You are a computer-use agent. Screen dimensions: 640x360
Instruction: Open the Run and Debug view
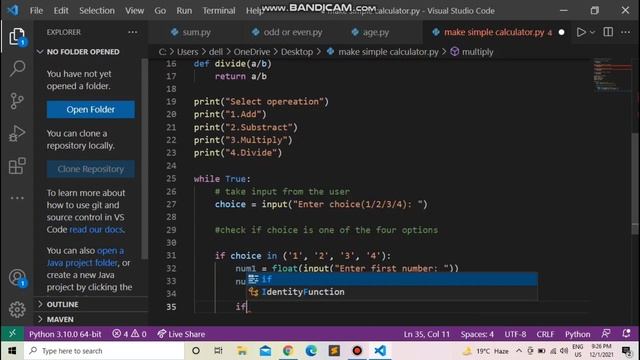click(17, 133)
